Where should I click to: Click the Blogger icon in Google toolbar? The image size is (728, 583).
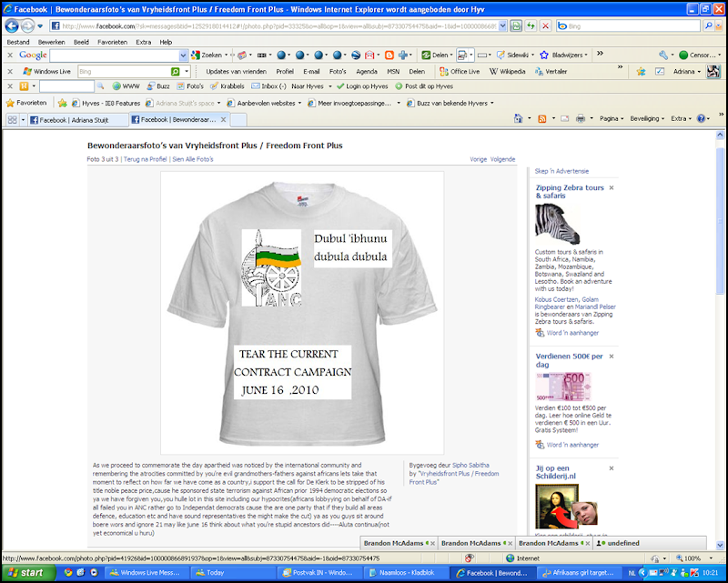coord(389,55)
